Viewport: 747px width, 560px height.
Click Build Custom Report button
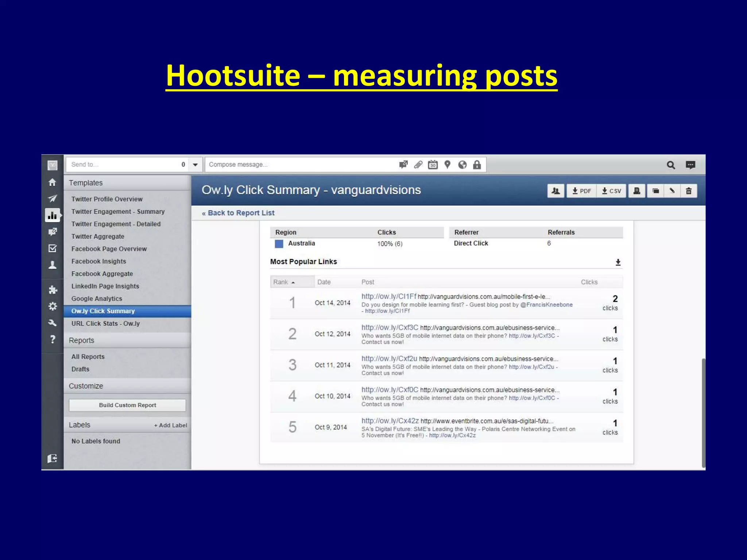pyautogui.click(x=127, y=405)
